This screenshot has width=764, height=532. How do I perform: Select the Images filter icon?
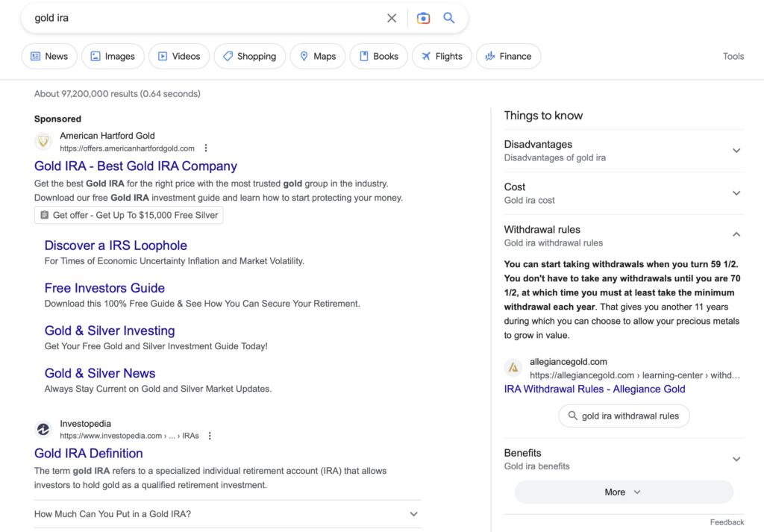coord(97,56)
